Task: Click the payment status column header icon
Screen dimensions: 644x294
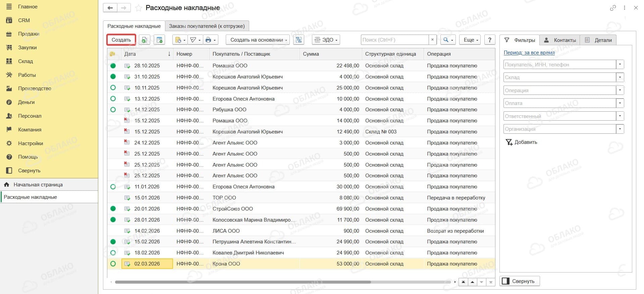Action: pos(112,54)
